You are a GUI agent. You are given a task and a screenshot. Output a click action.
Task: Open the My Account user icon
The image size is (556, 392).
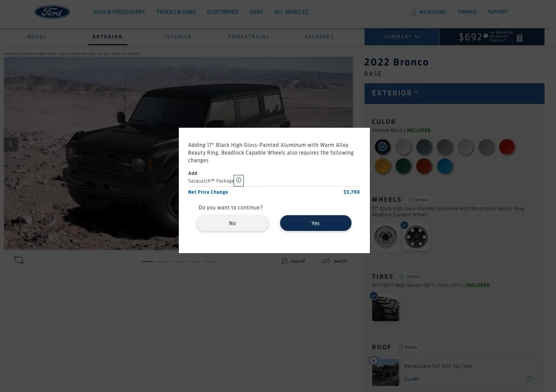[x=413, y=12]
